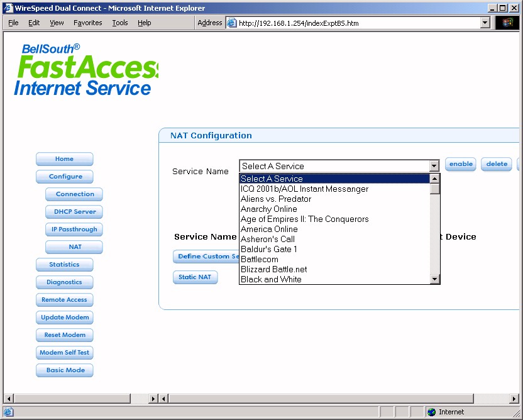Viewport: 523px width, 420px height.
Task: Click the delete service button
Action: coord(497,164)
